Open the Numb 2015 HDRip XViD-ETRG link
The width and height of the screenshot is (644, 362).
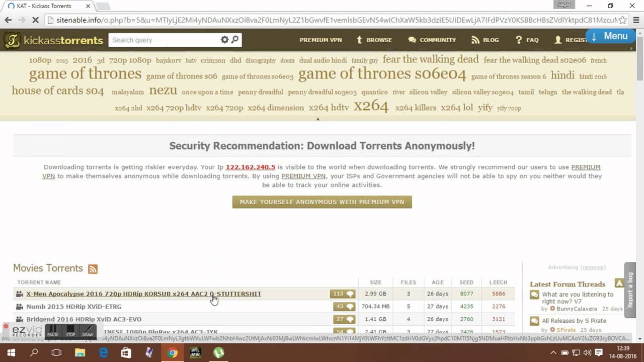coord(73,306)
